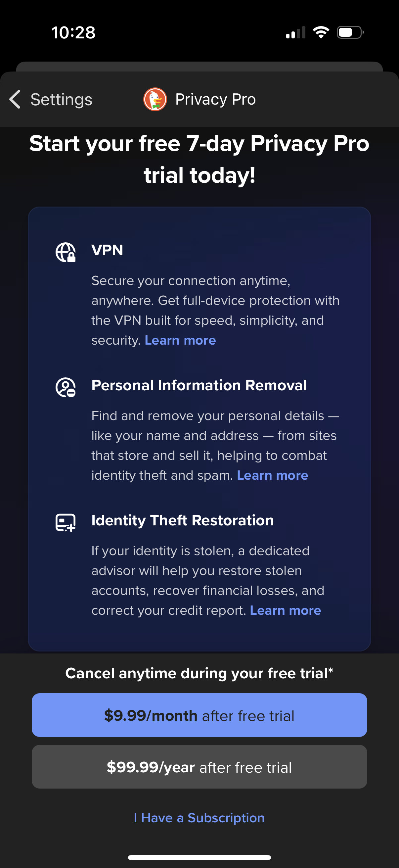
Task: Open Learn more for the VPN feature
Action: [180, 340]
